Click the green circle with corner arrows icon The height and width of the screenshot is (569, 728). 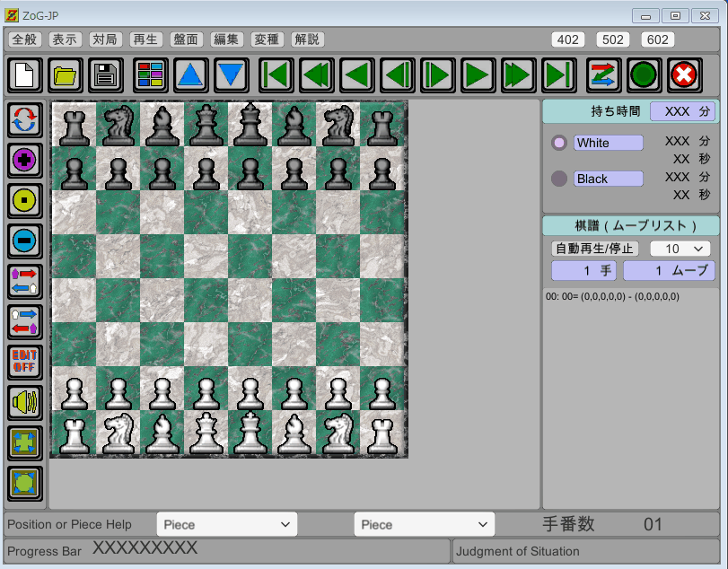24,483
